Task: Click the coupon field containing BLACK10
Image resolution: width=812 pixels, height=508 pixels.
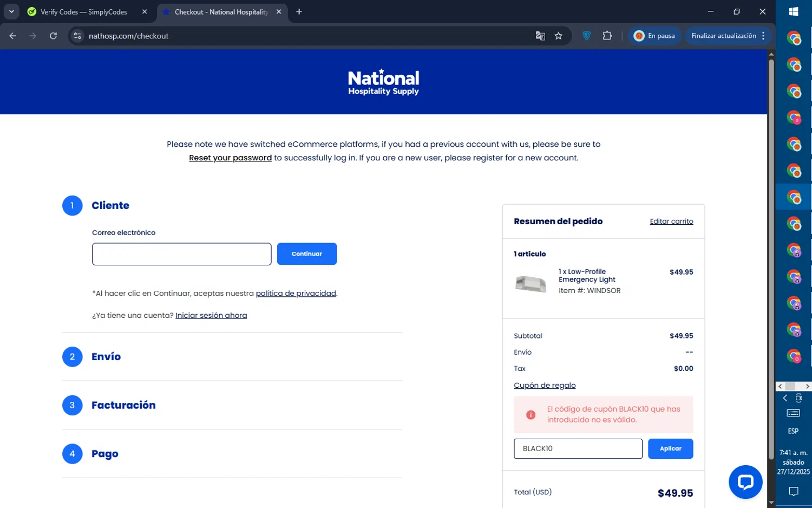Action: (x=578, y=449)
